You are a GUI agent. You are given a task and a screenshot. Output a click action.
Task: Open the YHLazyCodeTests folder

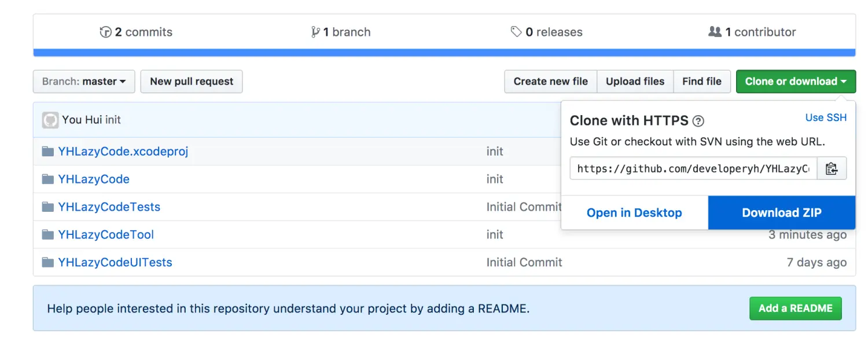[109, 207]
